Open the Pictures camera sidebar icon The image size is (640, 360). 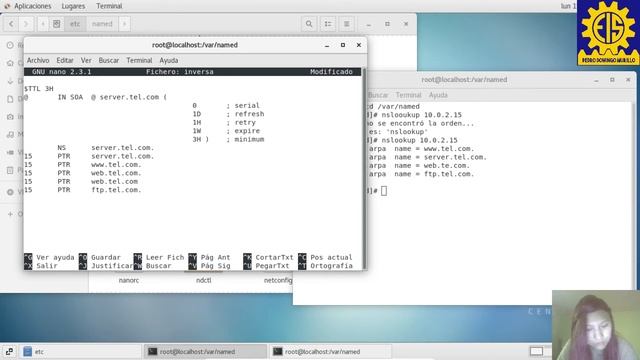[x=10, y=117]
